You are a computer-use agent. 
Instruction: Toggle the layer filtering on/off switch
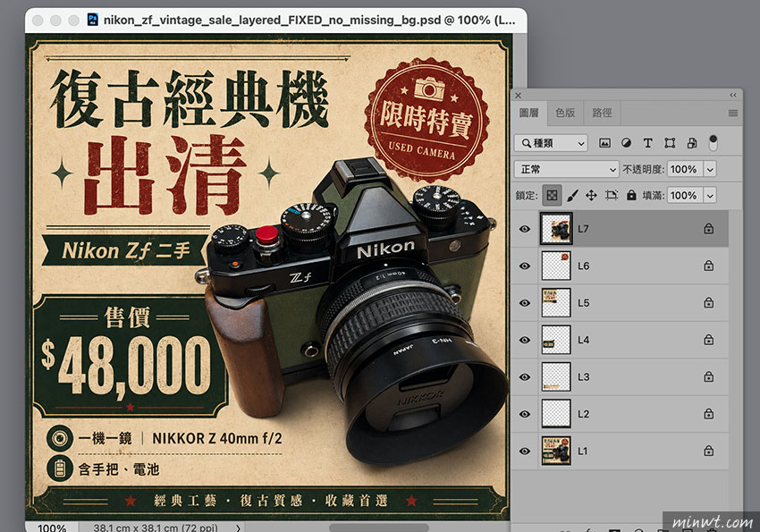713,142
